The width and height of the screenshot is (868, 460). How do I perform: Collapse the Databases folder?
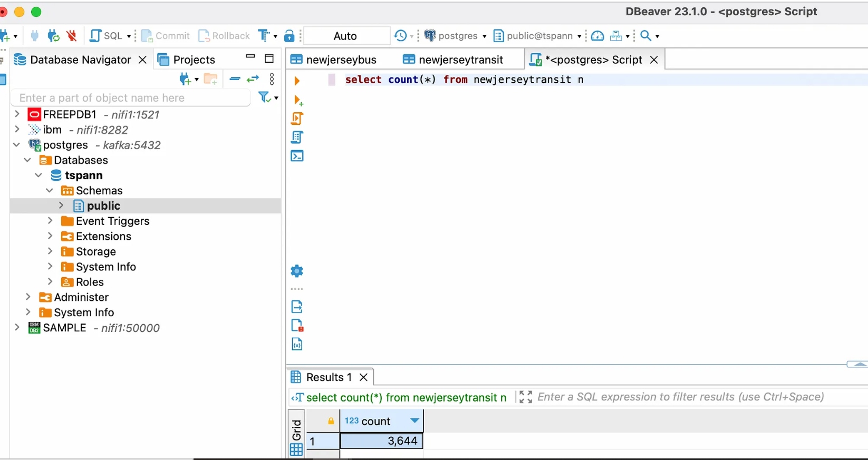coord(28,160)
